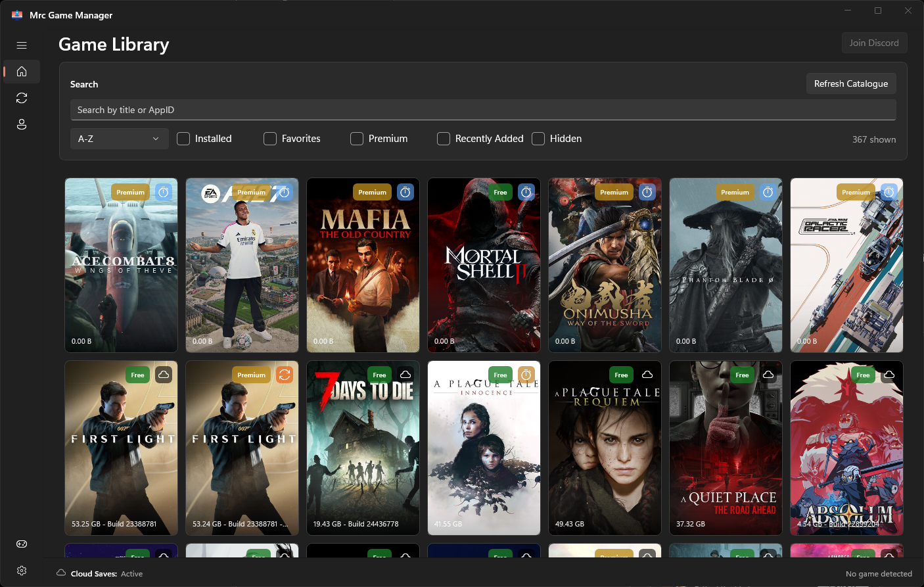The image size is (924, 587).
Task: Open Phantom Blade 0 game card
Action: coord(726,266)
